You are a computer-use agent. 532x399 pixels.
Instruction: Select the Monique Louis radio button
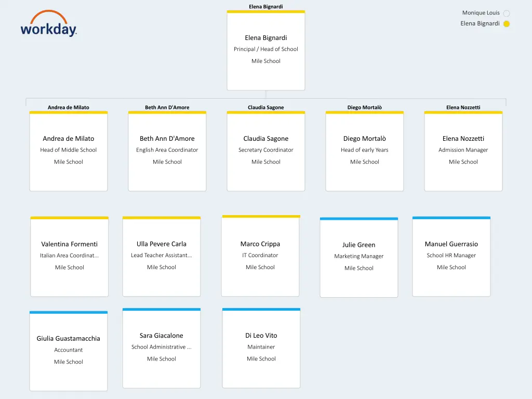(507, 14)
